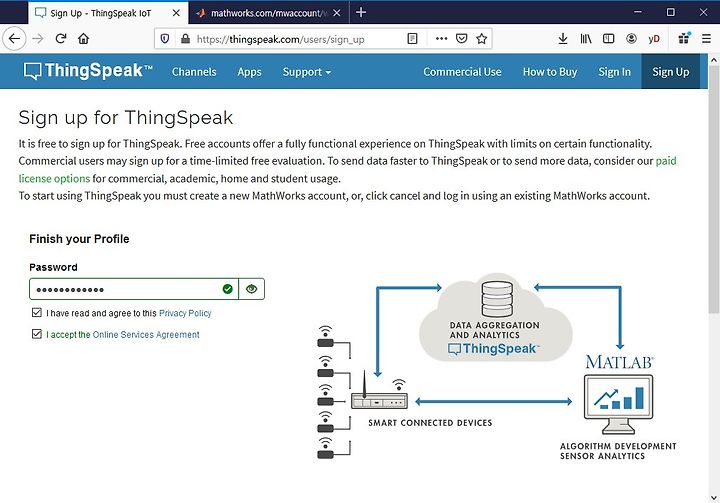Expand the Support dropdown menu

(307, 72)
